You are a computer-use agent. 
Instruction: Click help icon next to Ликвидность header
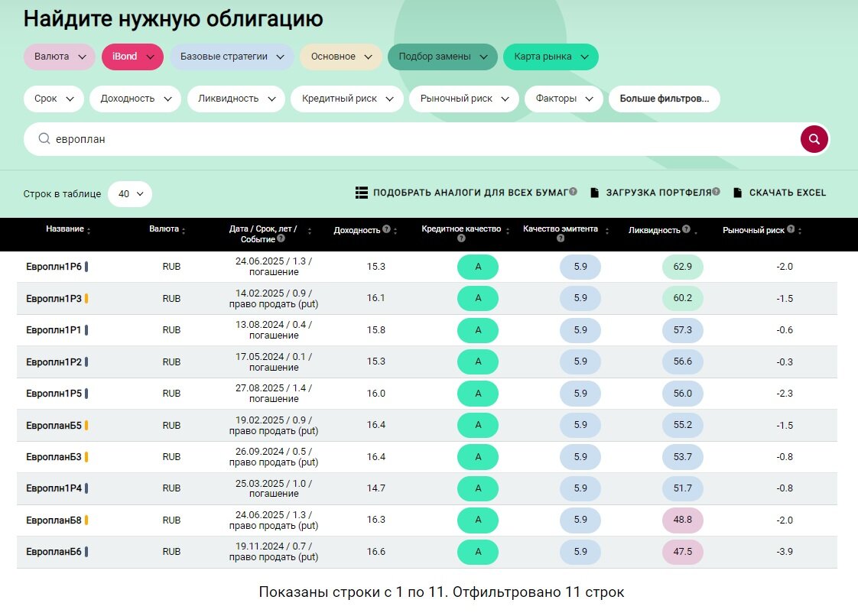coord(687,230)
